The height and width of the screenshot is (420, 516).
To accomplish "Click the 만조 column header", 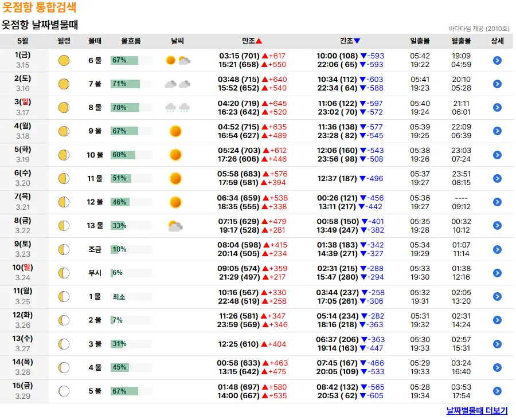I will tap(252, 41).
